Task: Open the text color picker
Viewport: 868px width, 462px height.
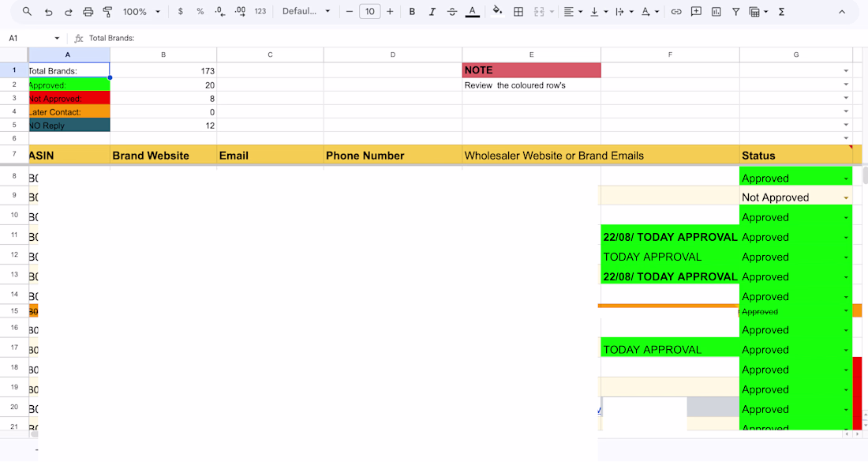Action: pyautogui.click(x=472, y=11)
